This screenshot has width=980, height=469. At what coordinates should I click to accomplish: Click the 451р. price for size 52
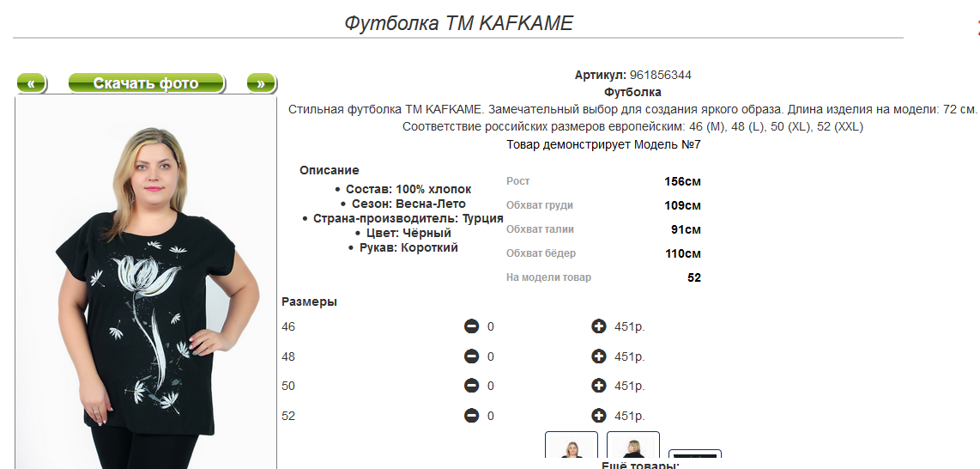pyautogui.click(x=629, y=416)
